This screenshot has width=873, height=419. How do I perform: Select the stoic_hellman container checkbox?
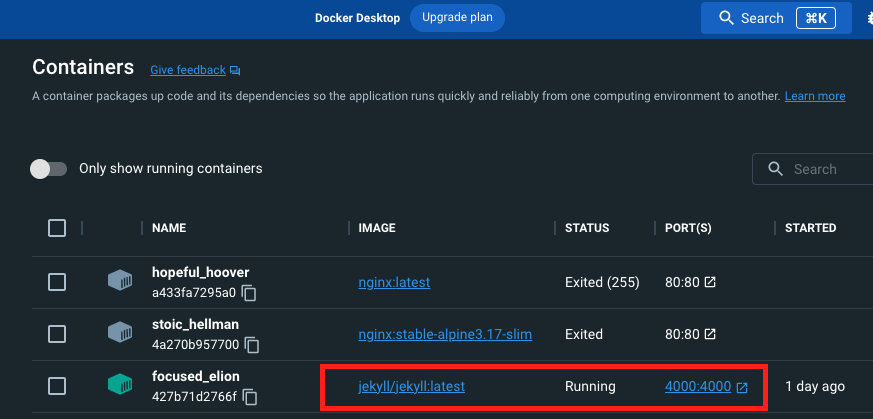pyautogui.click(x=57, y=334)
